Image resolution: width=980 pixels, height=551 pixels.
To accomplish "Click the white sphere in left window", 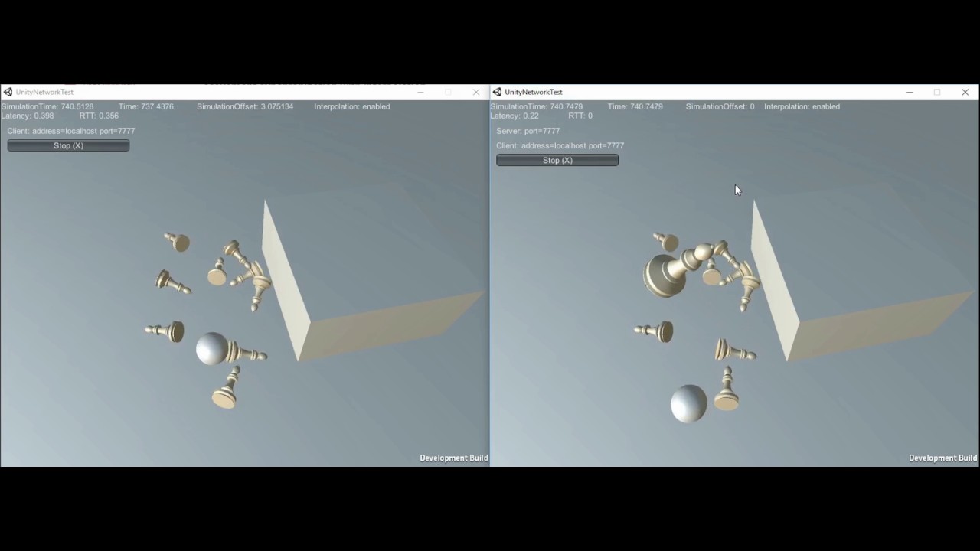I will click(x=212, y=349).
